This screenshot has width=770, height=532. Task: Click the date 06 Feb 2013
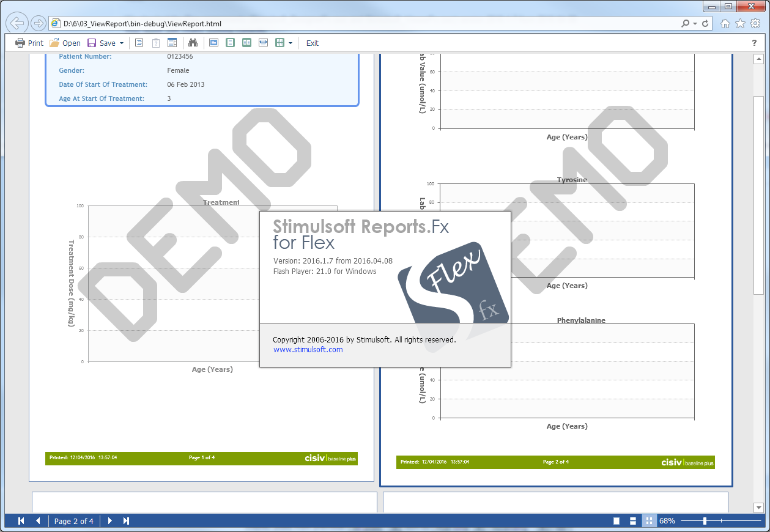pos(186,84)
